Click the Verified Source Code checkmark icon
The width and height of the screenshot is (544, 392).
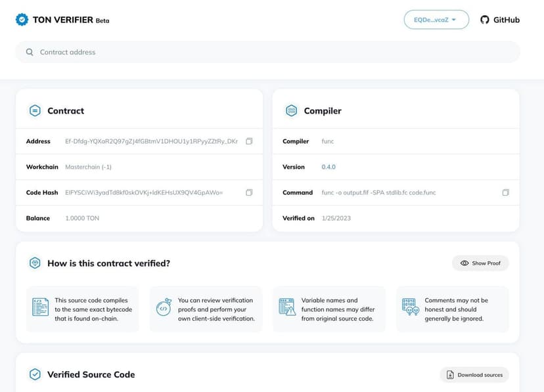click(35, 375)
